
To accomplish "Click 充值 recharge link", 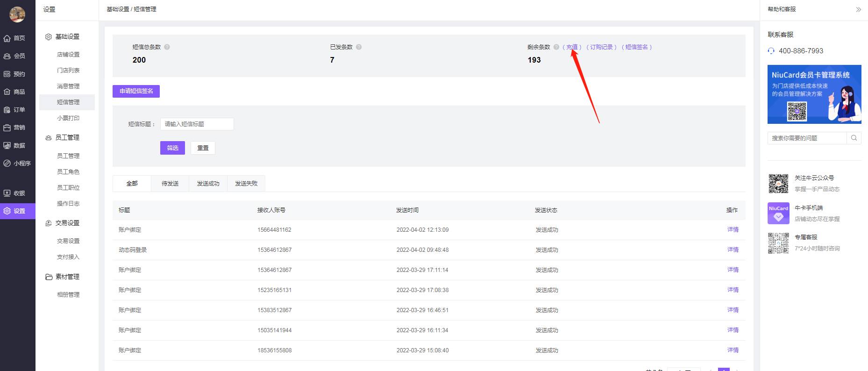I will coord(572,47).
